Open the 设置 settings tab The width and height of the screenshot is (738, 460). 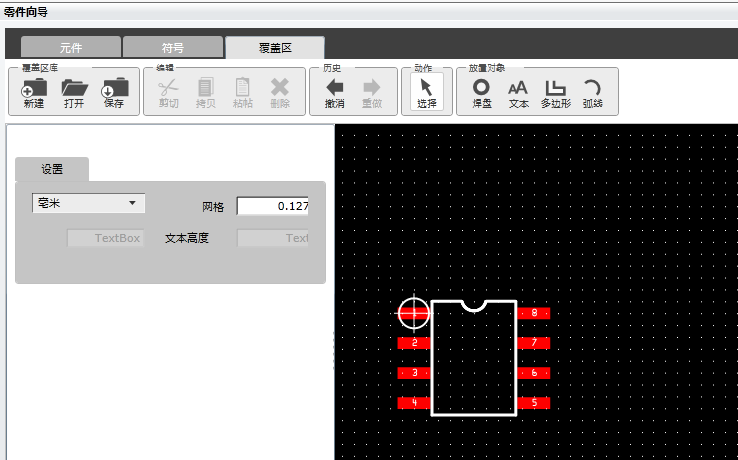point(52,169)
